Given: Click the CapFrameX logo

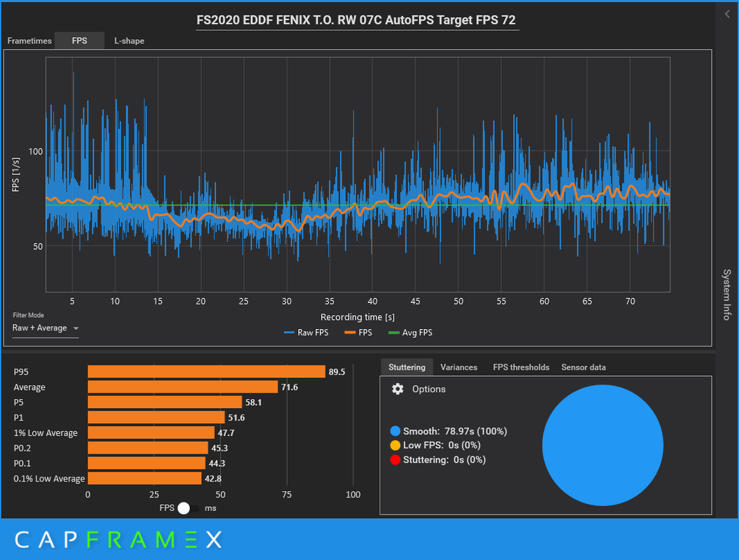Looking at the screenshot, I should [118, 540].
